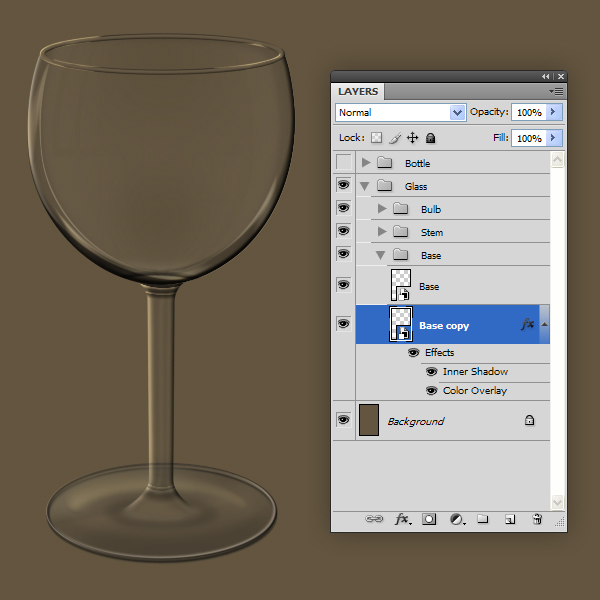600x600 pixels.
Task: Hide the Bulb group
Action: click(344, 208)
